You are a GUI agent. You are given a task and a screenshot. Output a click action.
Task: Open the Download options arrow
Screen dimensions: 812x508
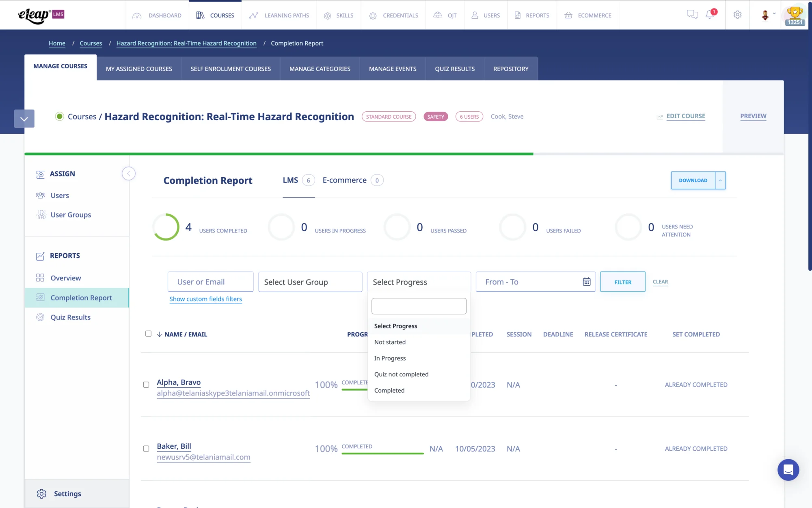pyautogui.click(x=721, y=180)
